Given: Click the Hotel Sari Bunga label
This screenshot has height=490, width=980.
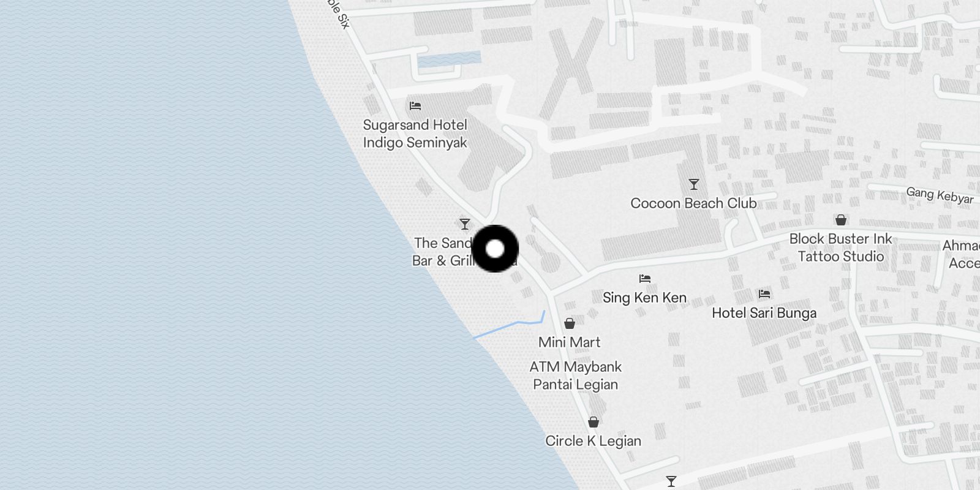Looking at the screenshot, I should 764,313.
